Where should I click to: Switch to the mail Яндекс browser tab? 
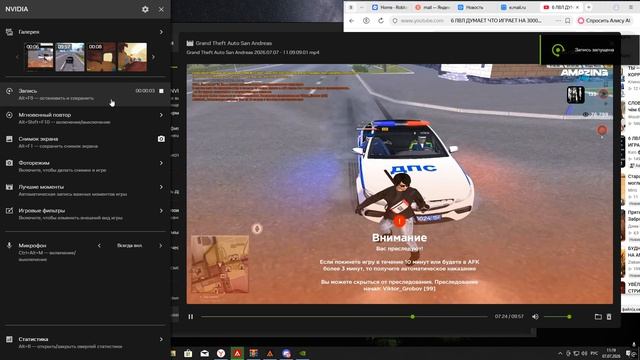pyautogui.click(x=433, y=7)
